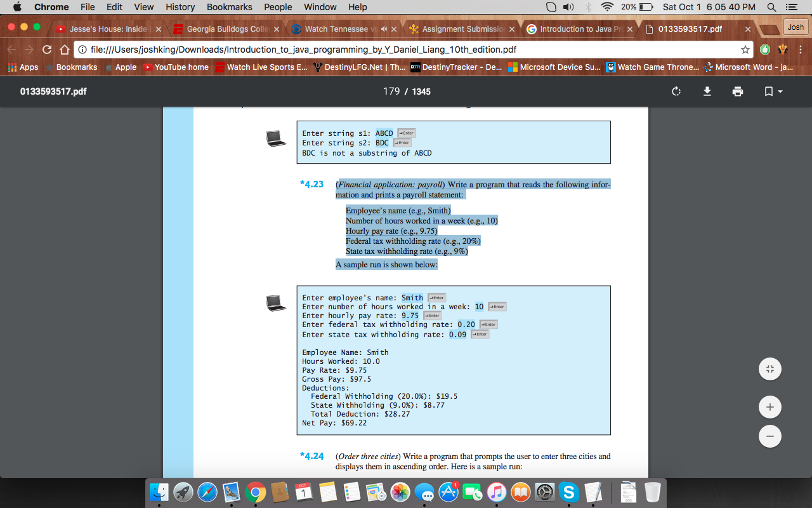Print the current PDF

click(x=737, y=91)
